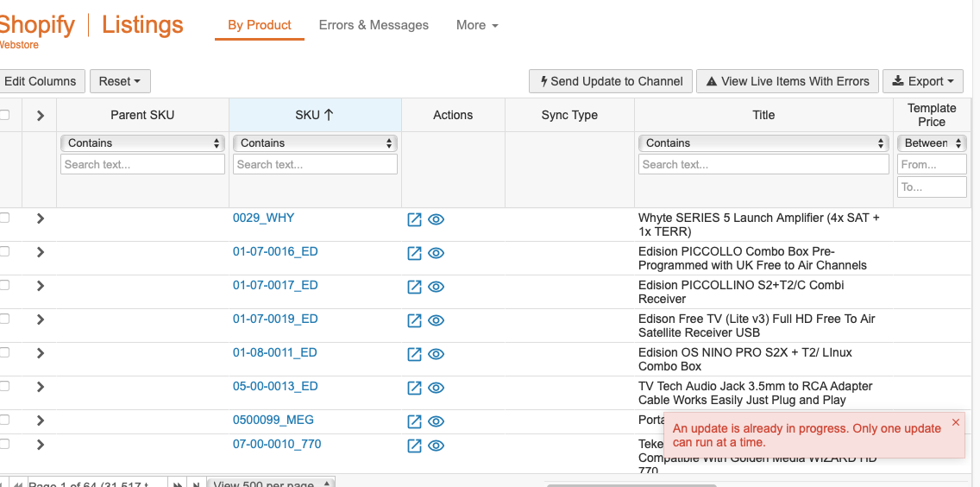Click the Parent SKU search text field

[x=142, y=164]
